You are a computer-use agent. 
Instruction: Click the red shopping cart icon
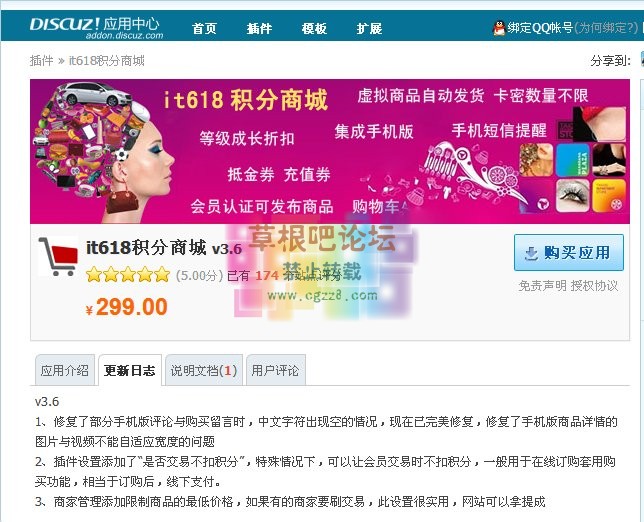click(x=58, y=256)
